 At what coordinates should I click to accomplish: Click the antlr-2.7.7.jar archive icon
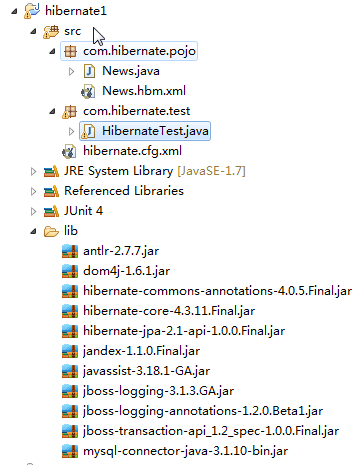pyautogui.click(x=70, y=251)
